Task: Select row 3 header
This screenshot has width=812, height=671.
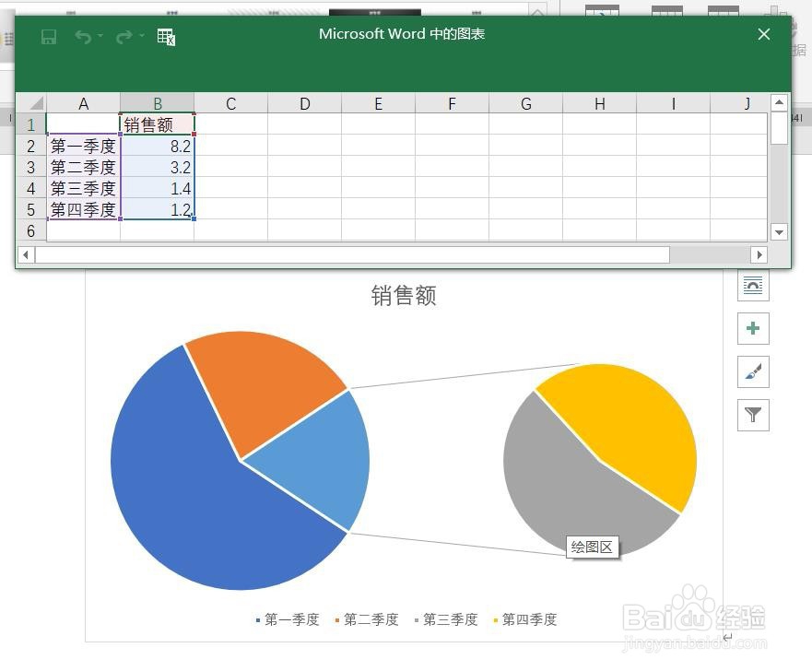Action: tap(30, 167)
